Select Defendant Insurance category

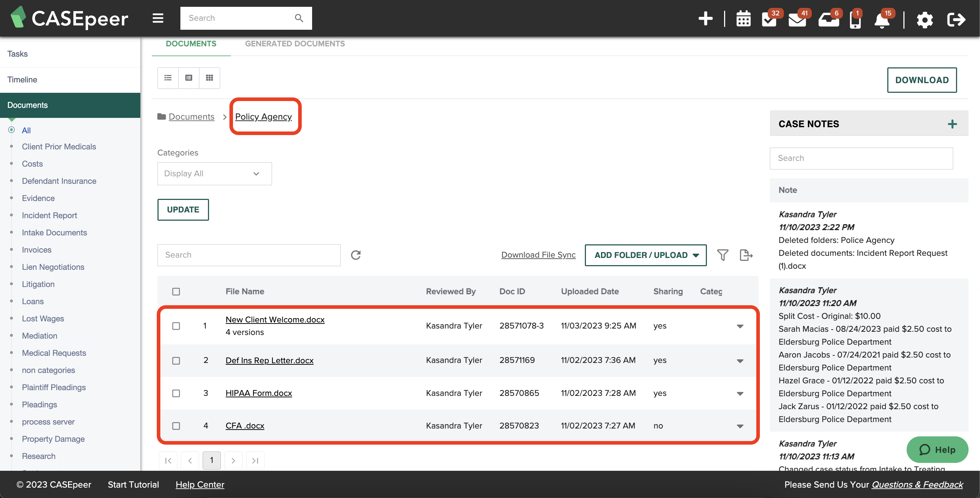59,181
